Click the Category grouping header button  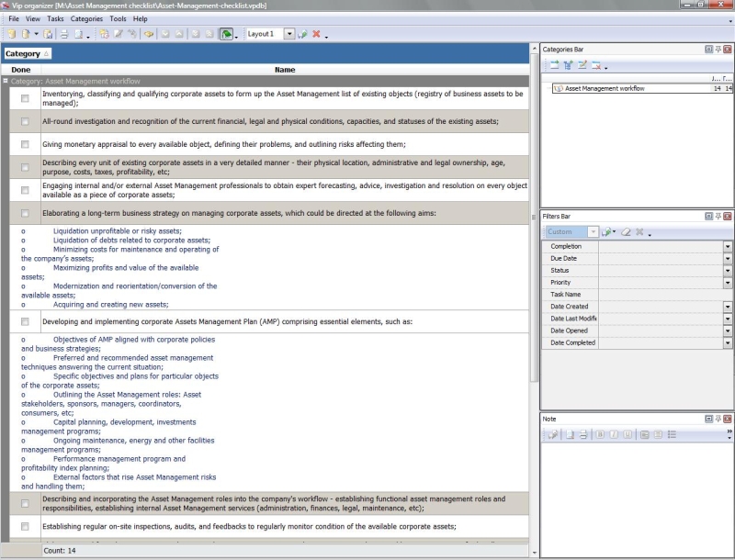tap(28, 54)
